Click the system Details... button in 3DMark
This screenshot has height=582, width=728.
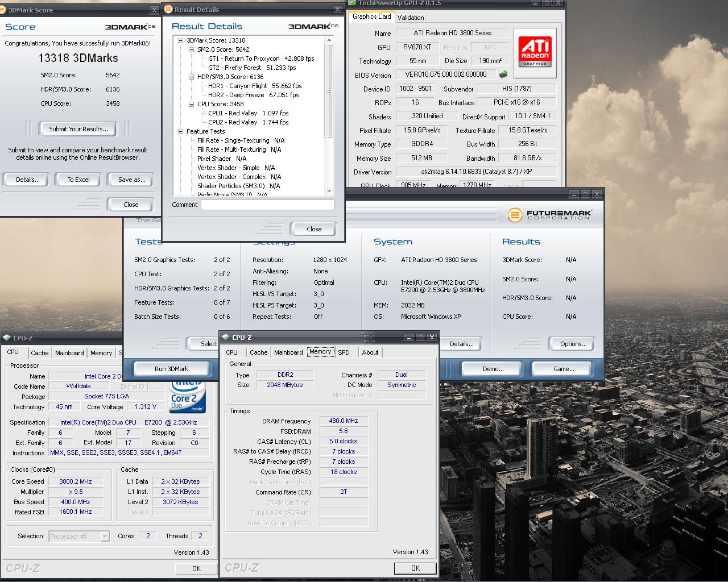pos(461,344)
